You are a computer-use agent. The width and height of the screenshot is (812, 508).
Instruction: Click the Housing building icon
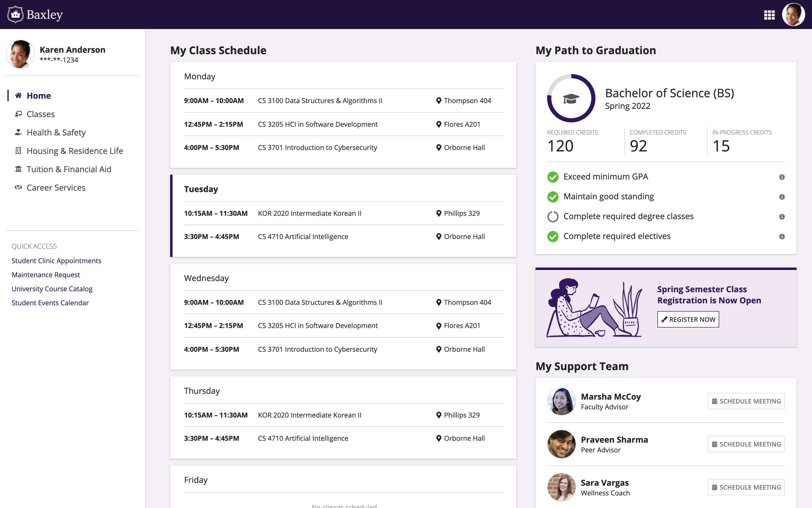click(18, 150)
